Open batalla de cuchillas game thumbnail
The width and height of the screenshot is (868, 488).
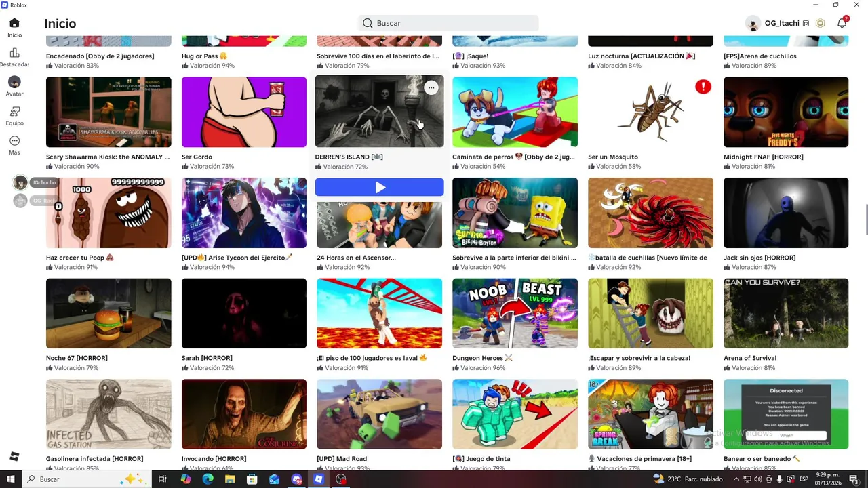pyautogui.click(x=650, y=213)
